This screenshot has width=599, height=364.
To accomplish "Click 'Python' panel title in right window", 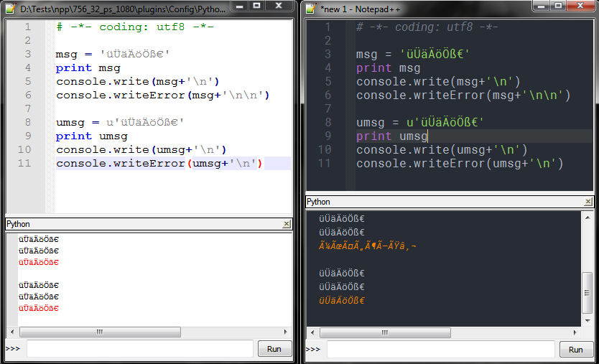I will [318, 202].
